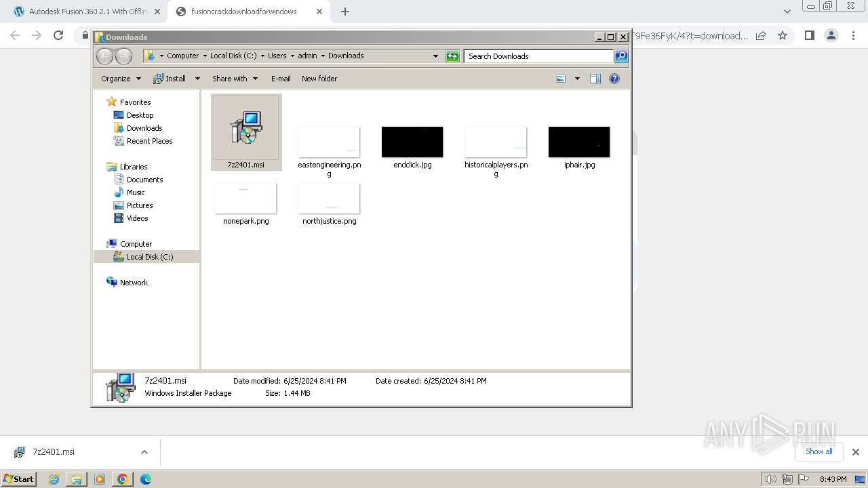Open the Share with menu

[x=235, y=79]
